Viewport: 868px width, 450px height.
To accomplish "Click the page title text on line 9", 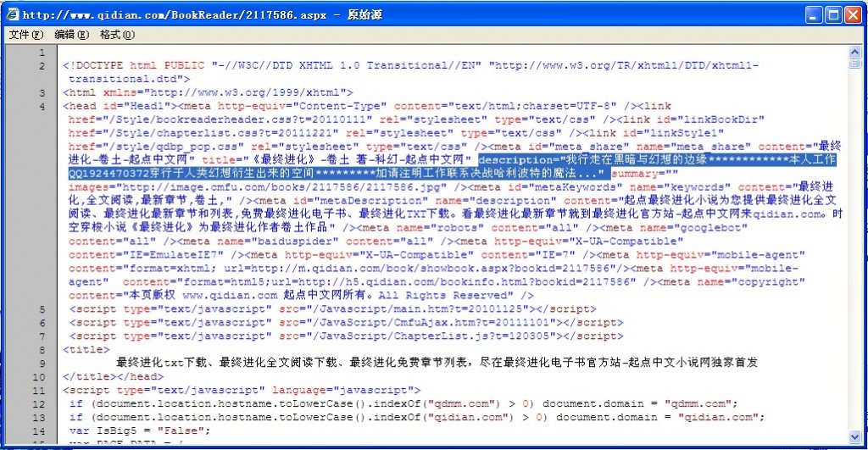I will click(437, 363).
